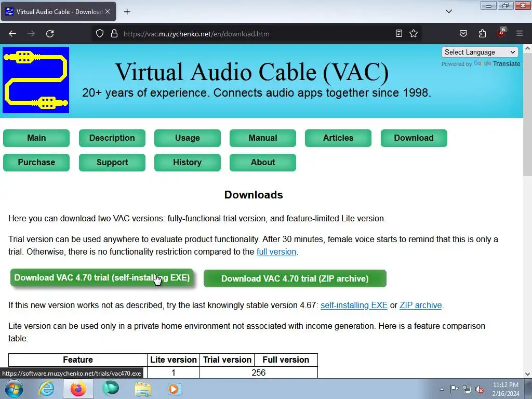Click the Virtual Audio Cable (VAC) title
The height and width of the screenshot is (399, 532).
[252, 72]
